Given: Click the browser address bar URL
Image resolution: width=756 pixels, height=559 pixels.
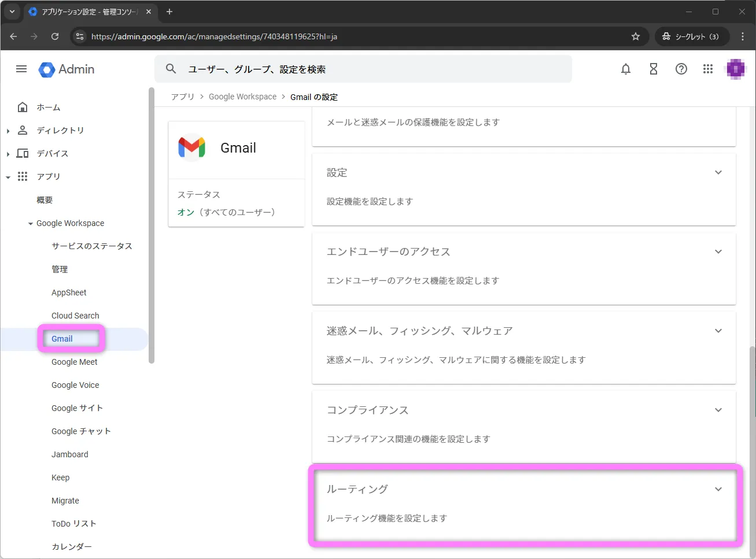Looking at the screenshot, I should 214,36.
